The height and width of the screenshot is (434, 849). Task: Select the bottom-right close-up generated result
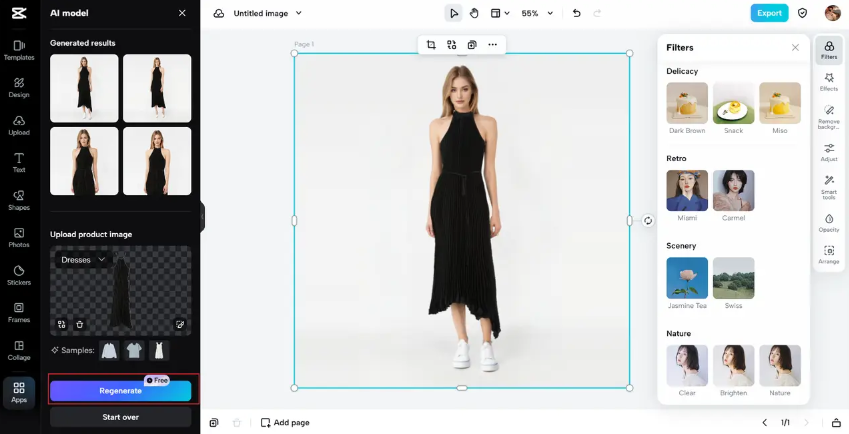[x=157, y=161]
